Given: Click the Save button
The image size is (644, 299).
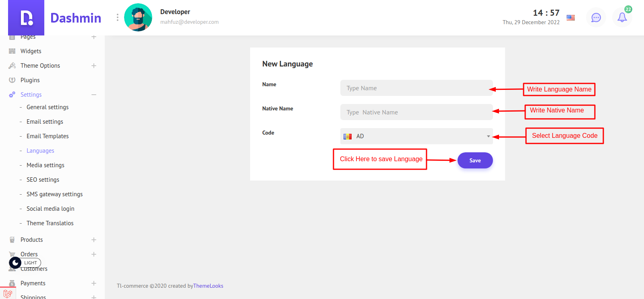Looking at the screenshot, I should pos(475,160).
